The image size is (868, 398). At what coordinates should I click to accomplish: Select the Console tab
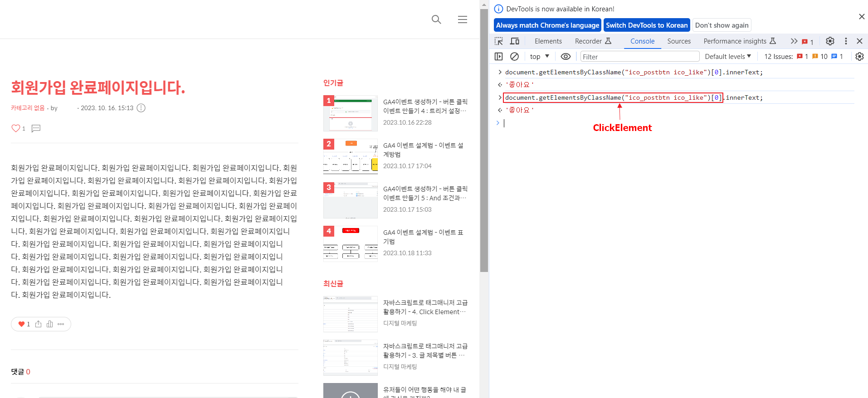(x=642, y=41)
